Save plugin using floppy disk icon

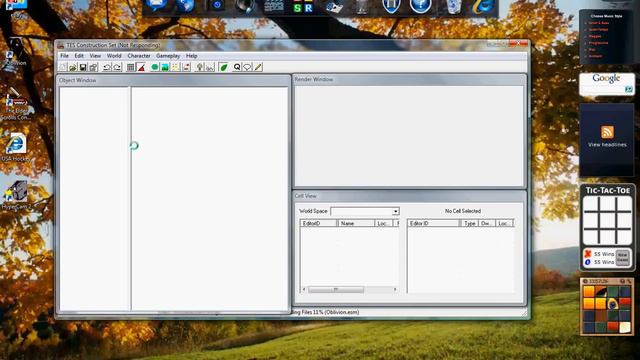pos(83,67)
